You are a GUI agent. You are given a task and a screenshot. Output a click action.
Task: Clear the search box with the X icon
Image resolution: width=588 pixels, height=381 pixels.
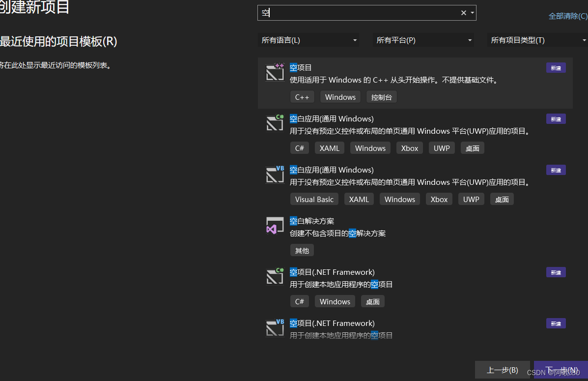(464, 13)
